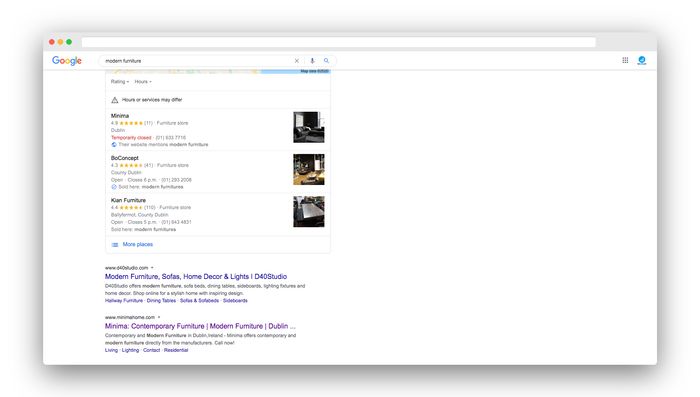
Task: Open the Dining Tables sitelink
Action: point(161,301)
